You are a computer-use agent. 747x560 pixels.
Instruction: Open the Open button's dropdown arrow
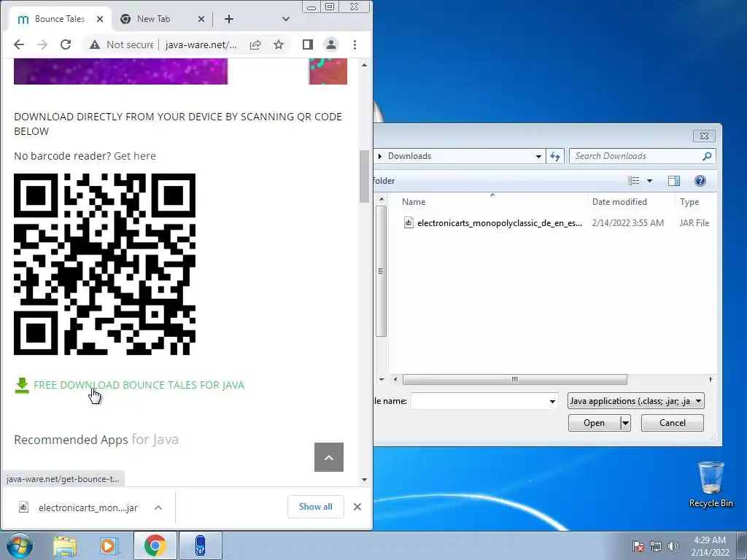tap(625, 423)
